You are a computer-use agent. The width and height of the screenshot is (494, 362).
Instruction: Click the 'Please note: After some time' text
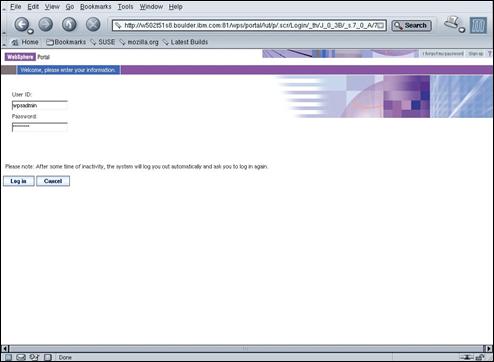click(x=136, y=166)
